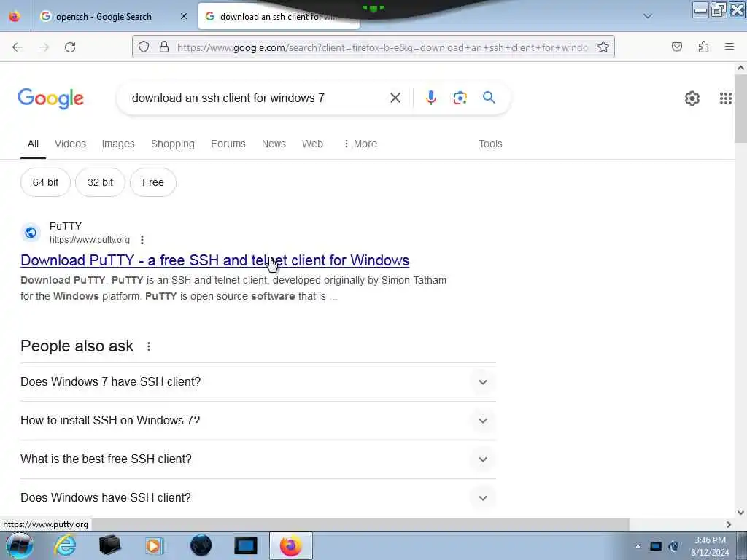Switch to Shopping results tab
Viewport: 747px width, 560px height.
[x=172, y=144]
